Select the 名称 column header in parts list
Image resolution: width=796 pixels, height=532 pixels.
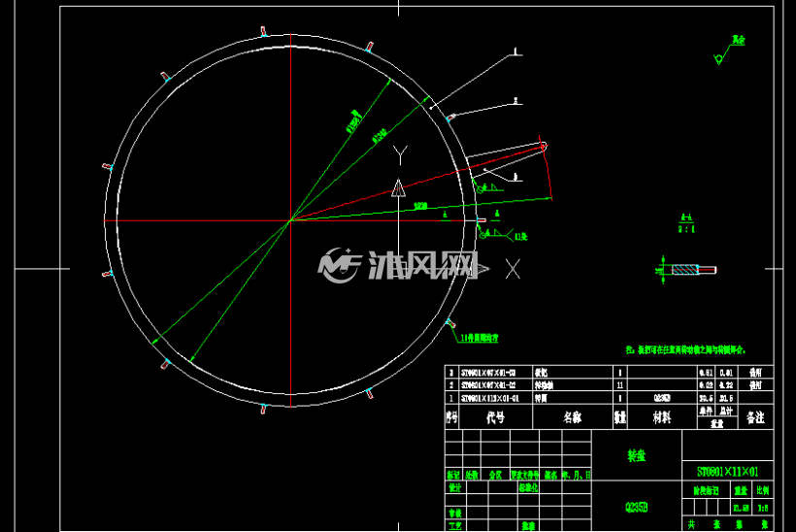tap(572, 417)
